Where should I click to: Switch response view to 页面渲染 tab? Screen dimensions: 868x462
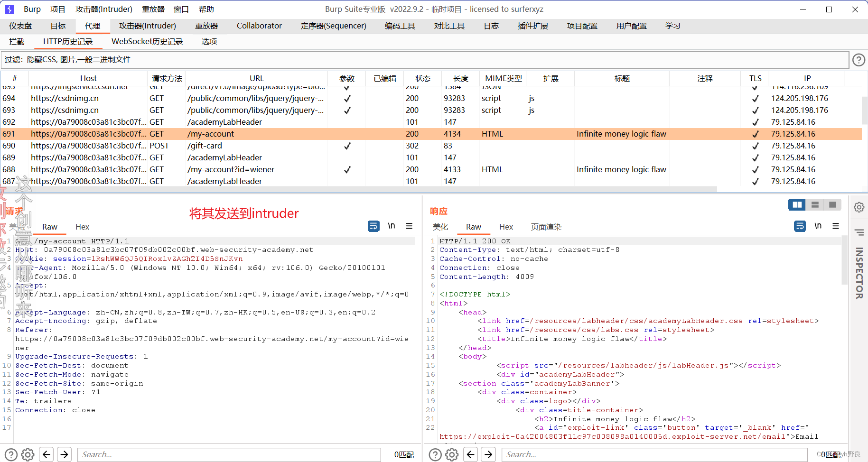pyautogui.click(x=546, y=227)
